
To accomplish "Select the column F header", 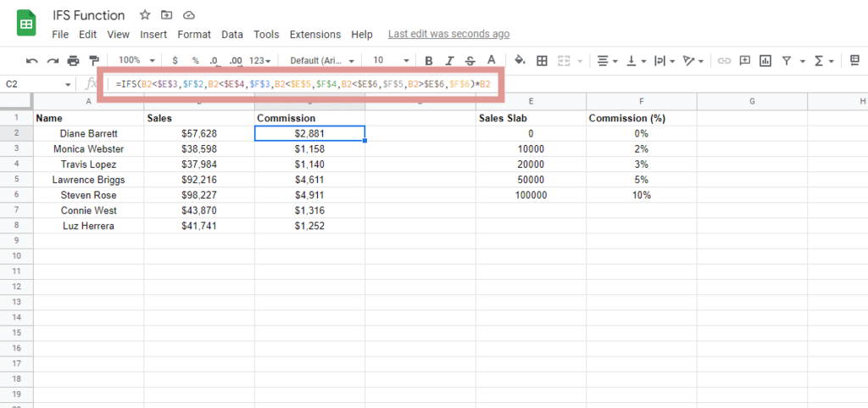I will click(641, 101).
